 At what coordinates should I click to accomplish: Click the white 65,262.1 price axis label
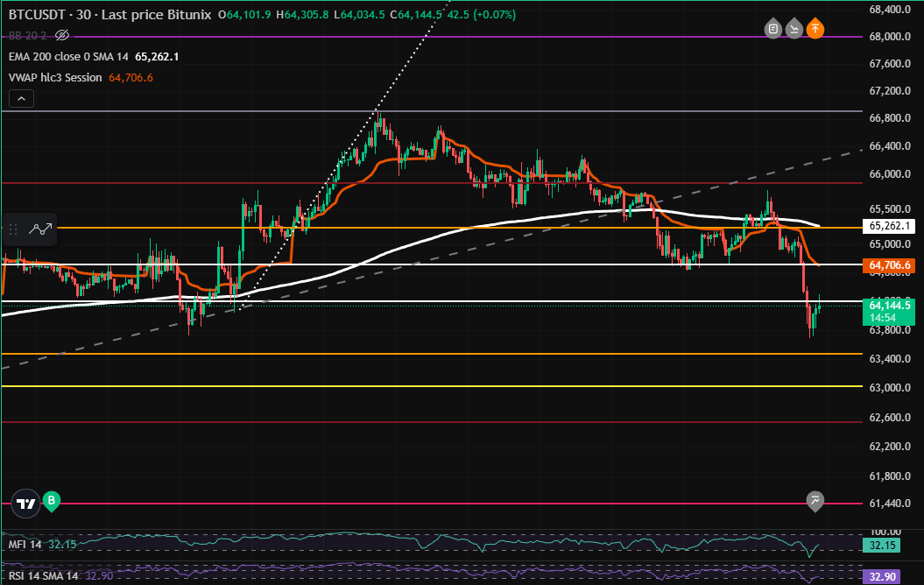tap(889, 226)
